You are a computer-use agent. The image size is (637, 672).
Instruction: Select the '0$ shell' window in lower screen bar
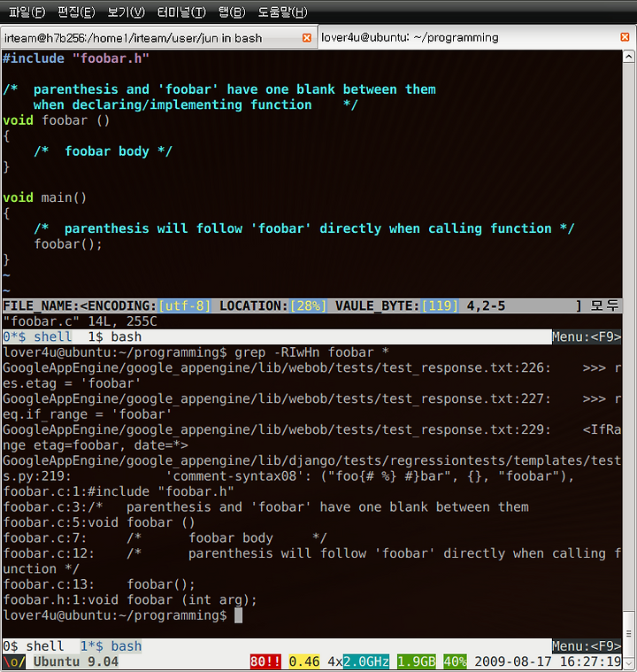tap(34, 645)
